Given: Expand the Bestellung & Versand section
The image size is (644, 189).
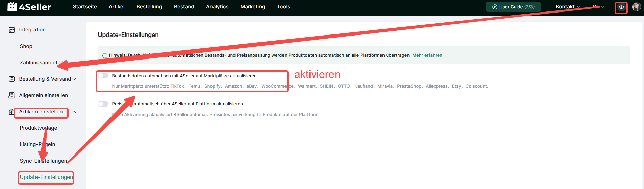Looking at the screenshot, I should pos(74,79).
